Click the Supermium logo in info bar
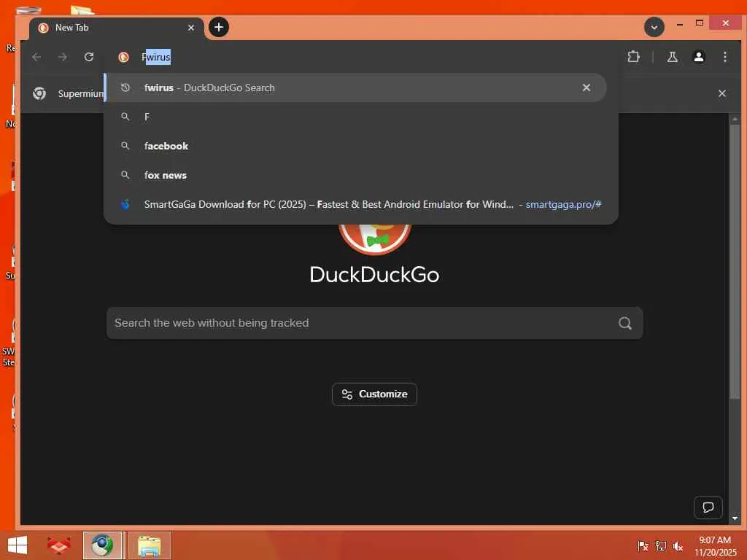Viewport: 747px width, 560px height. tap(39, 93)
